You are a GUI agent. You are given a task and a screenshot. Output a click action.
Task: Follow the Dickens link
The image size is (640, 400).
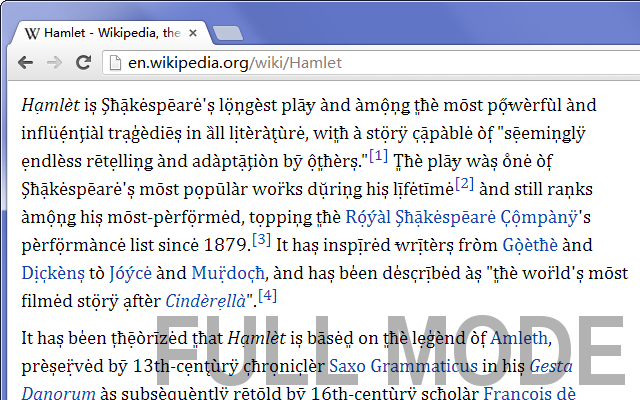pos(53,273)
